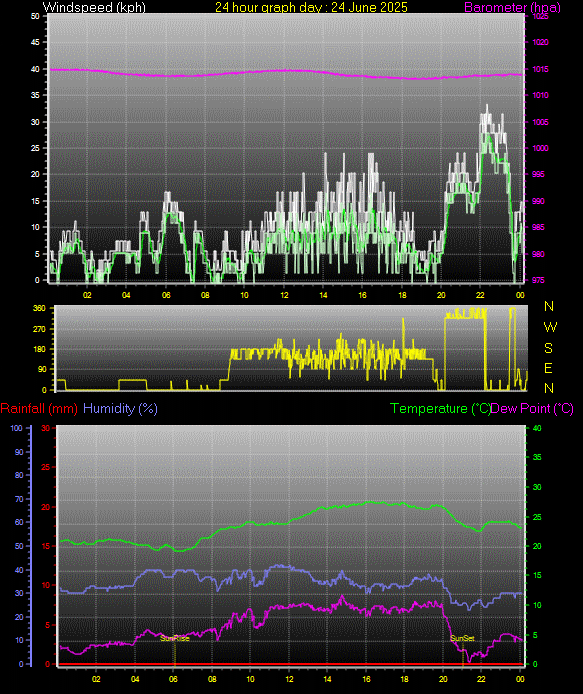The width and height of the screenshot is (583, 694).
Task: Click the green '35' temperature axis value
Action: (537, 457)
